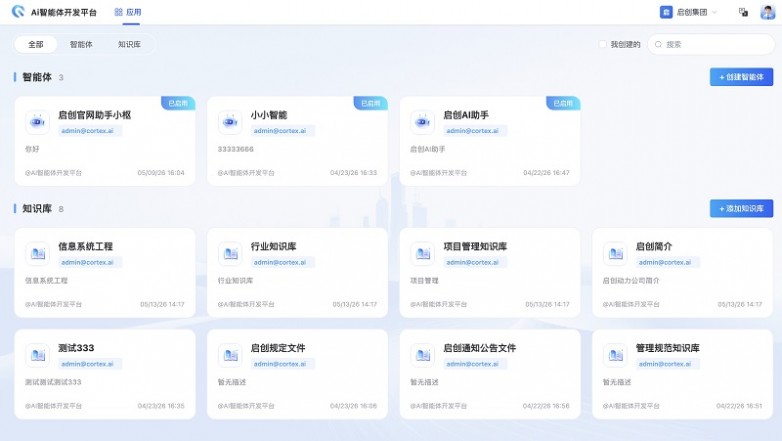This screenshot has height=441, width=782.
Task: Select the 全部 filter tab
Action: tap(35, 44)
